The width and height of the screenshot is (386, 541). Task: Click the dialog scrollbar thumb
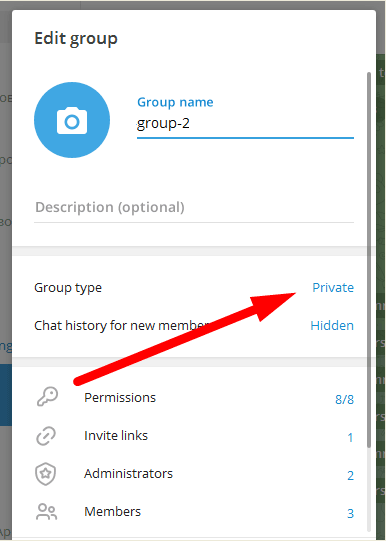tap(369, 260)
